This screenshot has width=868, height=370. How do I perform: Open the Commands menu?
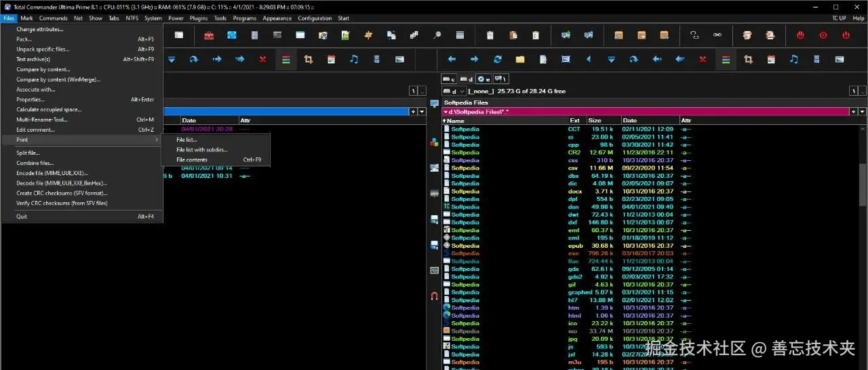(x=53, y=18)
